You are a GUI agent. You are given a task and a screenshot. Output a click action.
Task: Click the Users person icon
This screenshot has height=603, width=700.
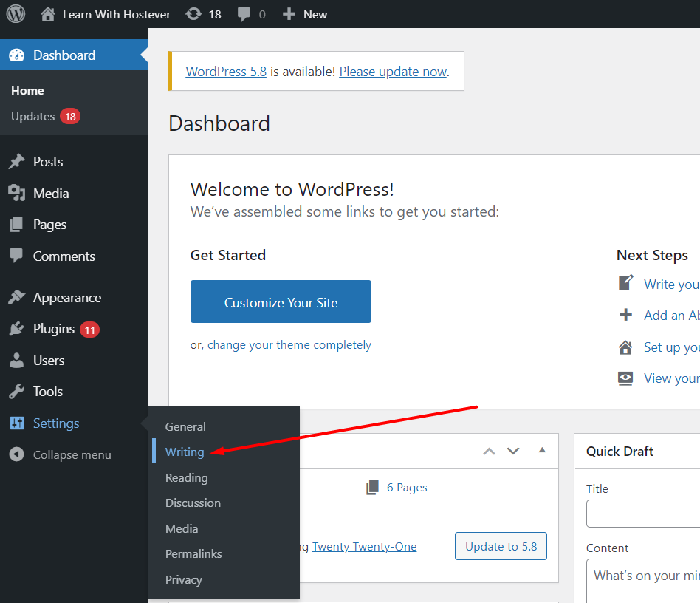pos(16,360)
